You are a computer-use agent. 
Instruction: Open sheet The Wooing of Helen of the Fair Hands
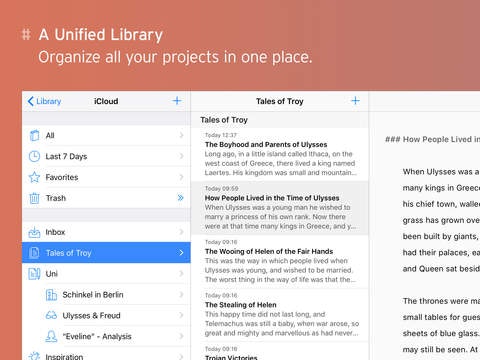[280, 262]
